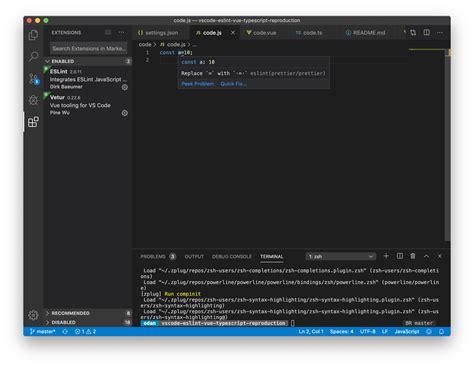Open the Explorer view in the activity bar
This screenshot has height=367, width=474.
point(33,35)
